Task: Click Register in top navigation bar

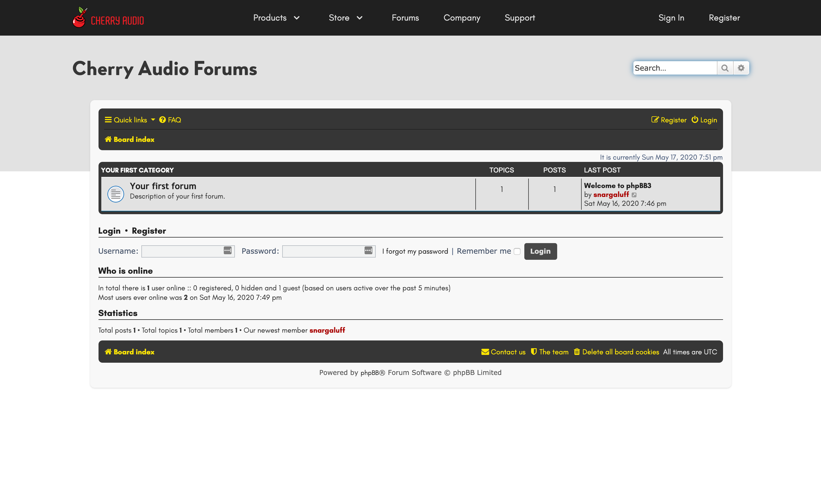Action: click(x=724, y=18)
